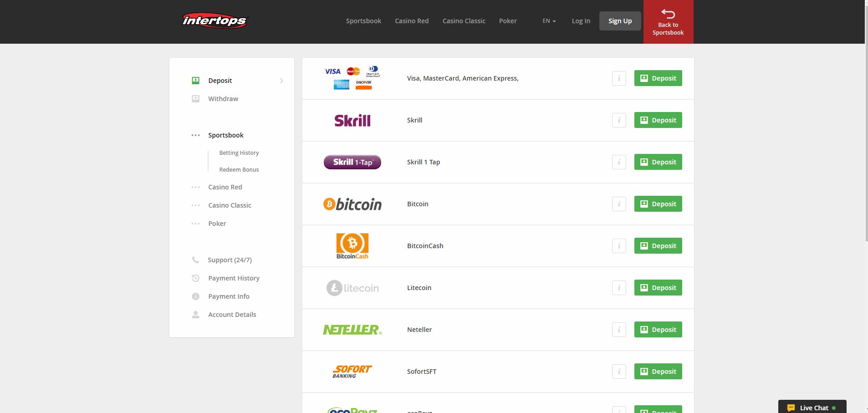Open info icon for Neteller row
Image resolution: width=868 pixels, height=413 pixels.
pyautogui.click(x=619, y=330)
